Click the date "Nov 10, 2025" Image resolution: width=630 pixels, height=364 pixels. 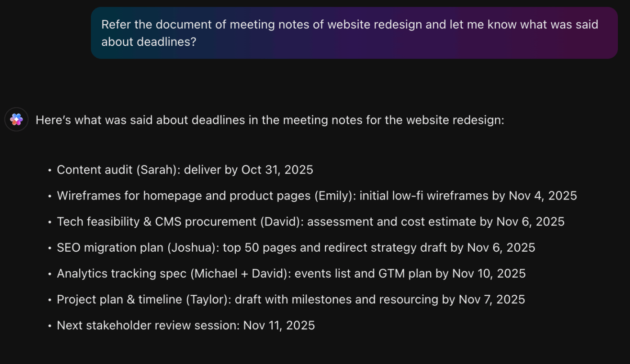point(489,274)
